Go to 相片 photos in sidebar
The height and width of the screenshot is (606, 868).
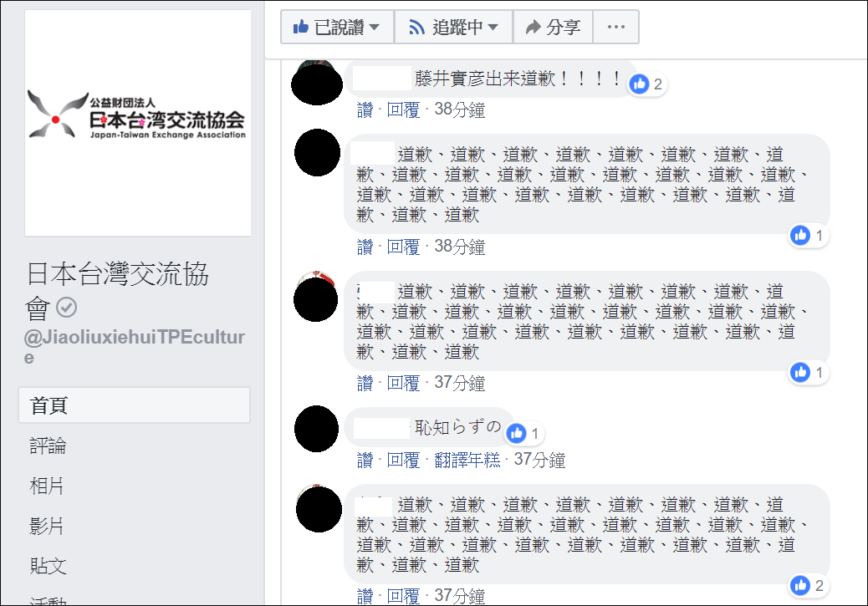coord(47,486)
